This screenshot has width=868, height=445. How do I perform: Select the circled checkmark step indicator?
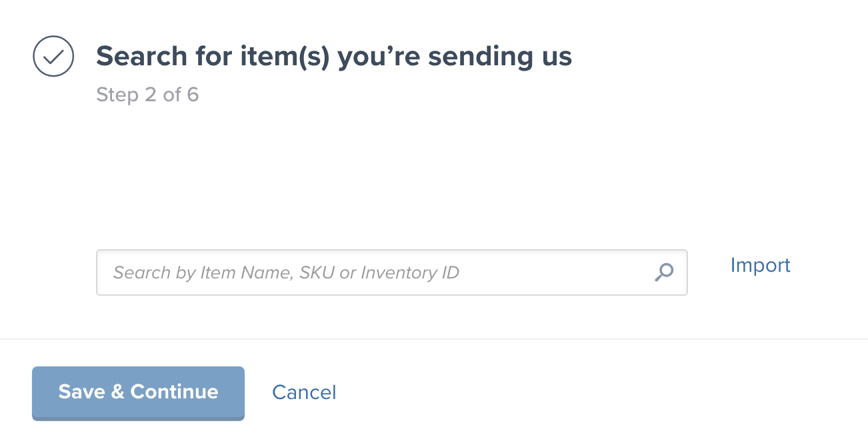click(x=53, y=56)
